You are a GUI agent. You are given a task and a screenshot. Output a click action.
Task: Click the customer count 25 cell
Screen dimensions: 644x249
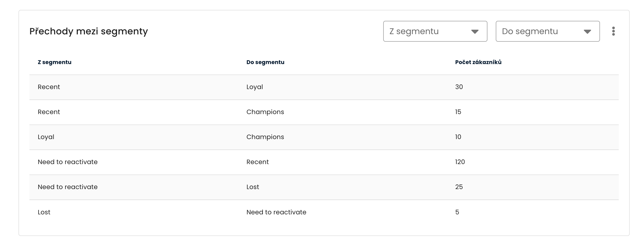459,187
